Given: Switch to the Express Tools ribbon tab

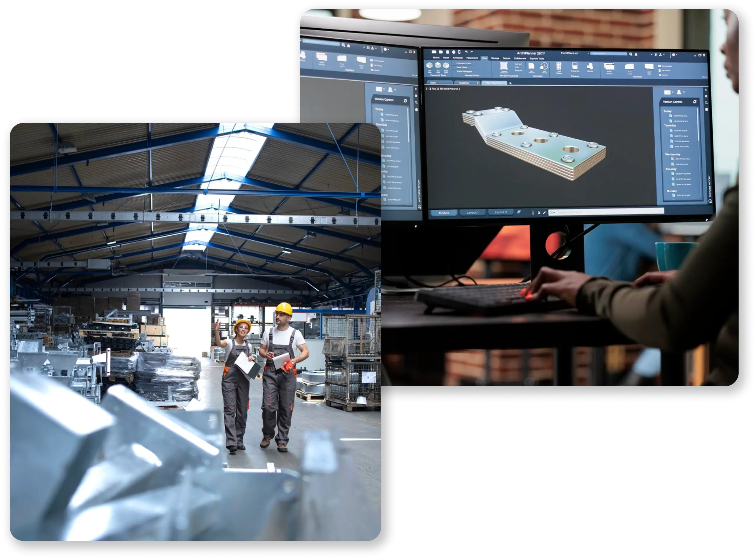Looking at the screenshot, I should (x=537, y=58).
